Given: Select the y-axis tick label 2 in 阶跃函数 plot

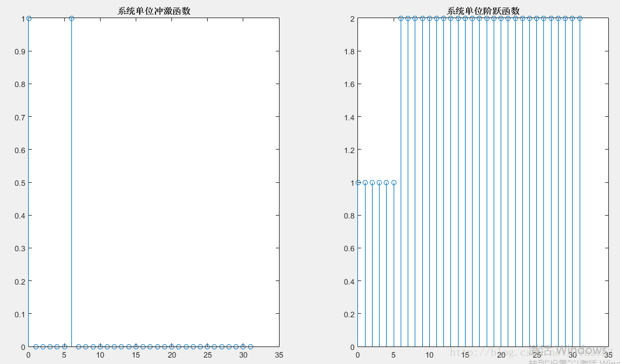Looking at the screenshot, I should pyautogui.click(x=353, y=19).
